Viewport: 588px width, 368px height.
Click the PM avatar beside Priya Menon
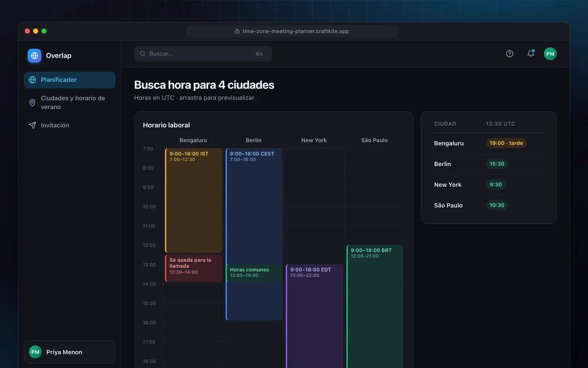[x=35, y=352]
